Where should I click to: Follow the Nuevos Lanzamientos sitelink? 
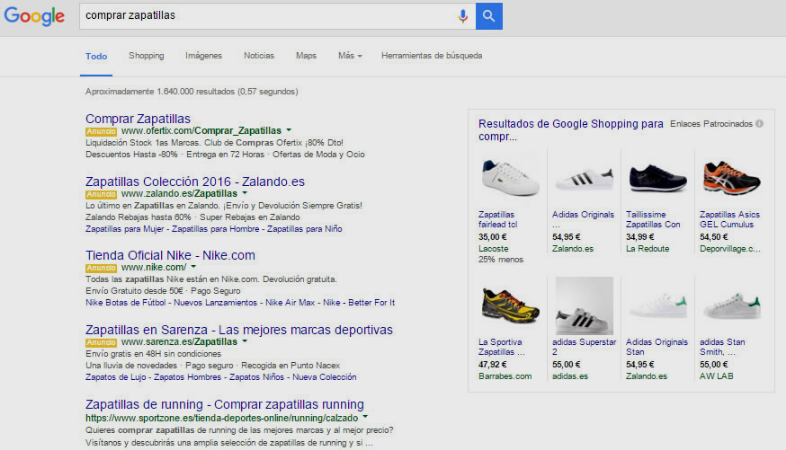[x=215, y=303]
